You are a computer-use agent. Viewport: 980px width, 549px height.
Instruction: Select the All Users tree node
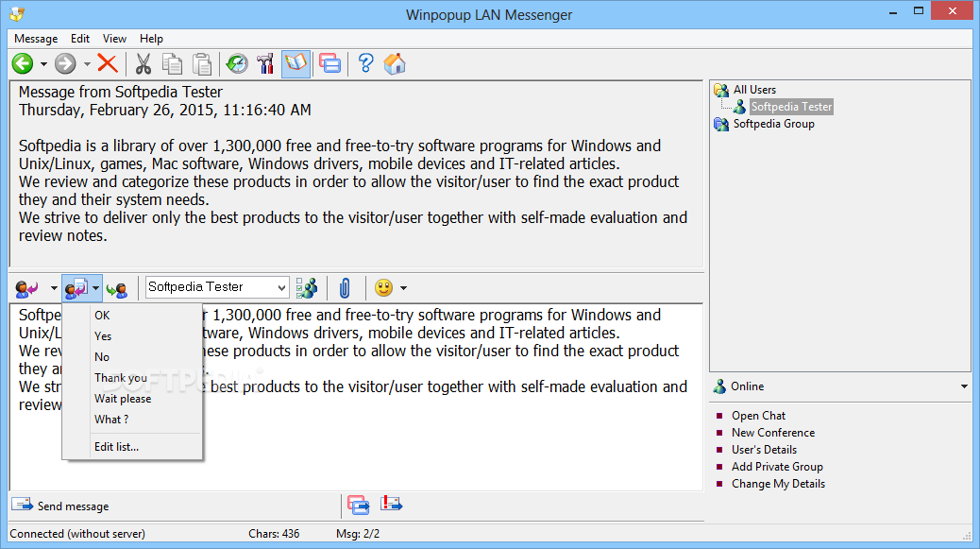click(754, 90)
